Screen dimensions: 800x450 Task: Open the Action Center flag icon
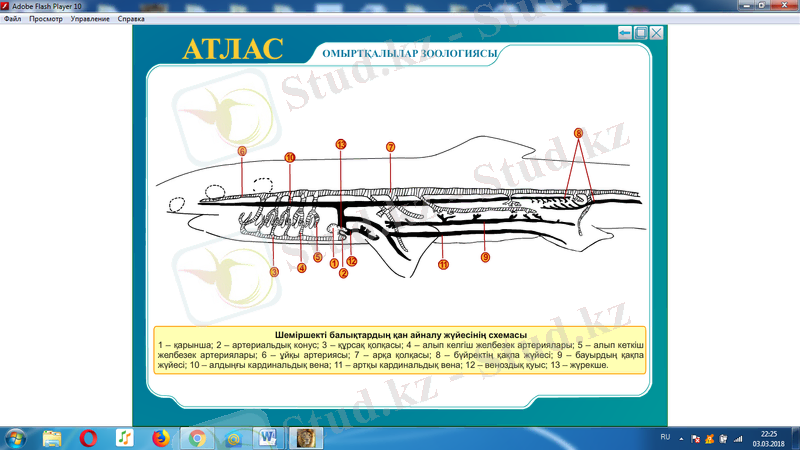pyautogui.click(x=695, y=438)
